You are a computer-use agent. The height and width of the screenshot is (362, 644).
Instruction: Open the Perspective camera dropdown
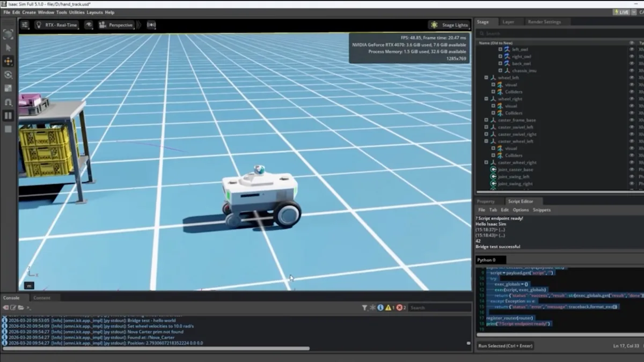[116, 25]
